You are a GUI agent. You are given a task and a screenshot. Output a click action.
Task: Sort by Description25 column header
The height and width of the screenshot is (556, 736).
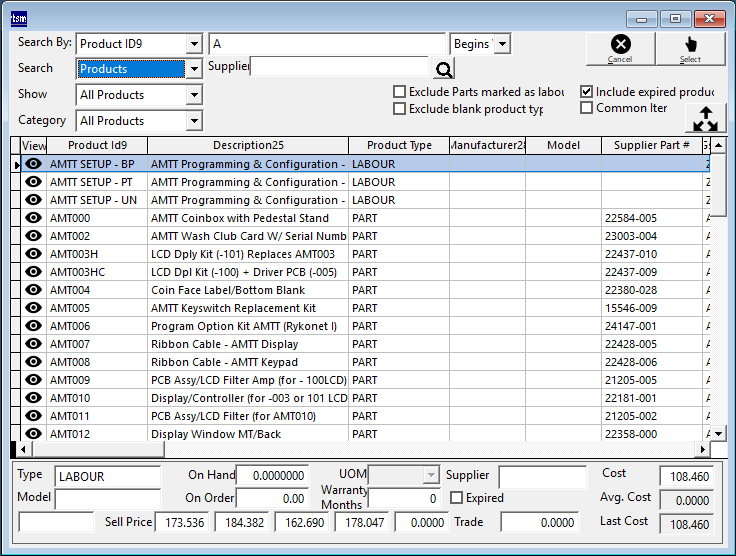pyautogui.click(x=248, y=145)
